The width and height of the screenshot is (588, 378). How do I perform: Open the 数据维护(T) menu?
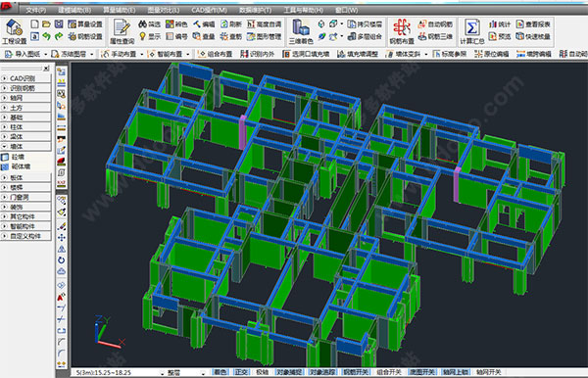256,10
